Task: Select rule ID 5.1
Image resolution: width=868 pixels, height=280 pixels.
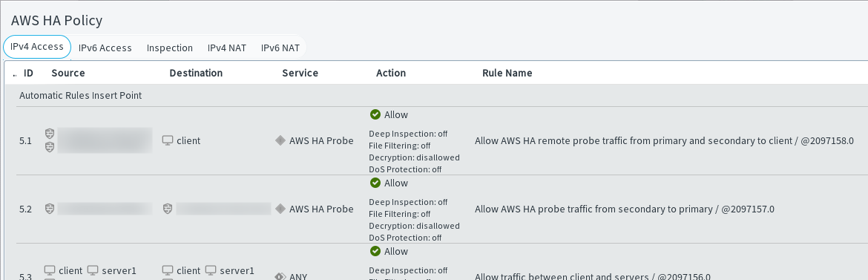Action: (x=25, y=141)
